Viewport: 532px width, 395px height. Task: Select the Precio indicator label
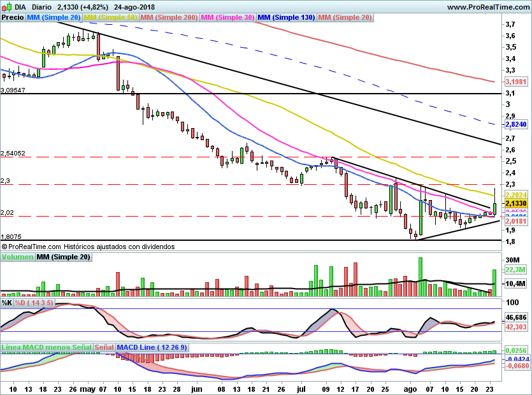click(13, 17)
